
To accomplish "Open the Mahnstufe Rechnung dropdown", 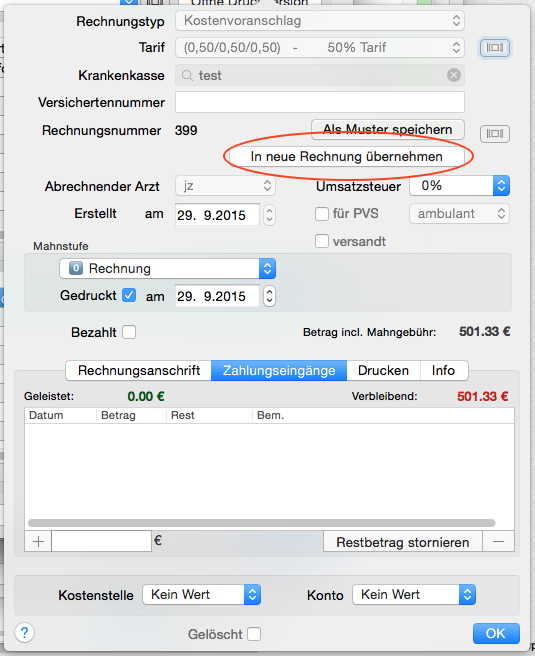I will coord(167,269).
